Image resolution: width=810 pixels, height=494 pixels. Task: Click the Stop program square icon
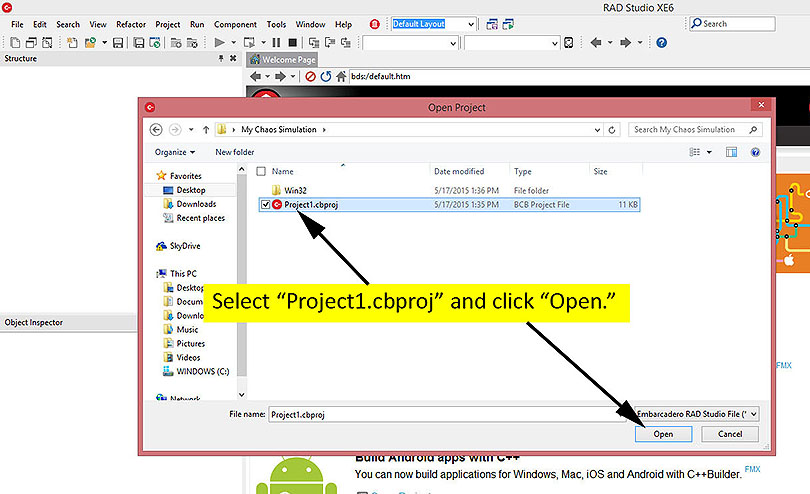click(292, 42)
